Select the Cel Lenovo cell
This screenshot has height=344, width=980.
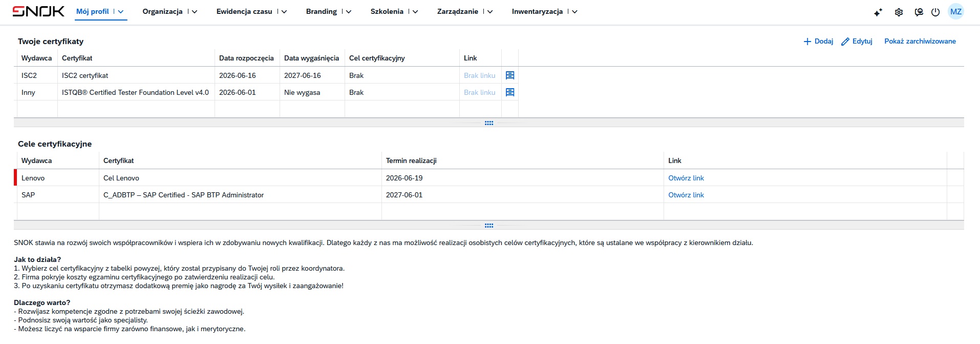tap(240, 178)
